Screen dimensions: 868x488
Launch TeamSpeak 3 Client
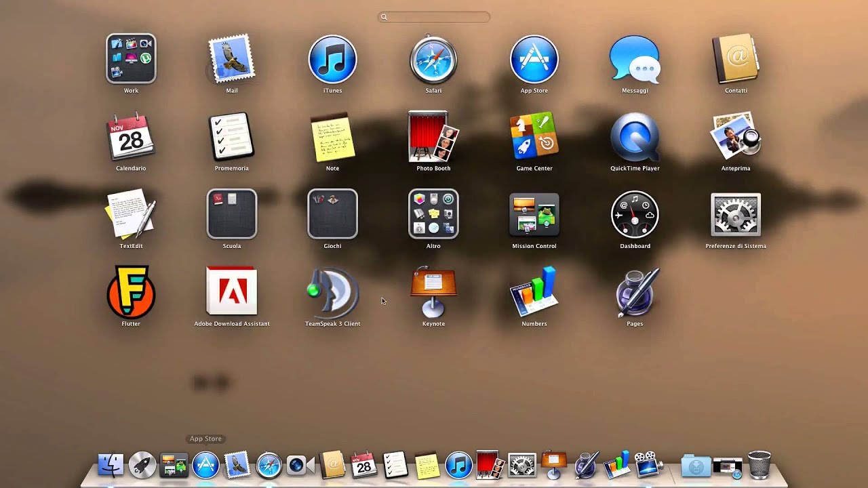coord(332,293)
